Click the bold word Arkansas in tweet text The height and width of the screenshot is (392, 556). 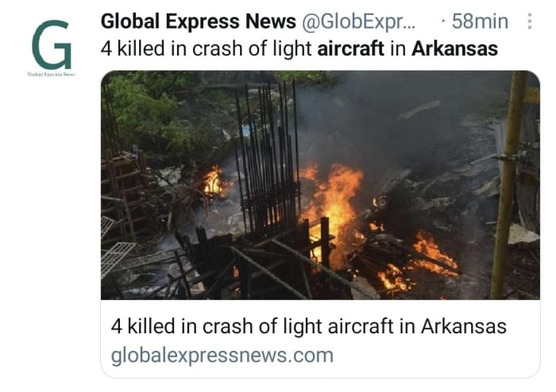pos(454,48)
